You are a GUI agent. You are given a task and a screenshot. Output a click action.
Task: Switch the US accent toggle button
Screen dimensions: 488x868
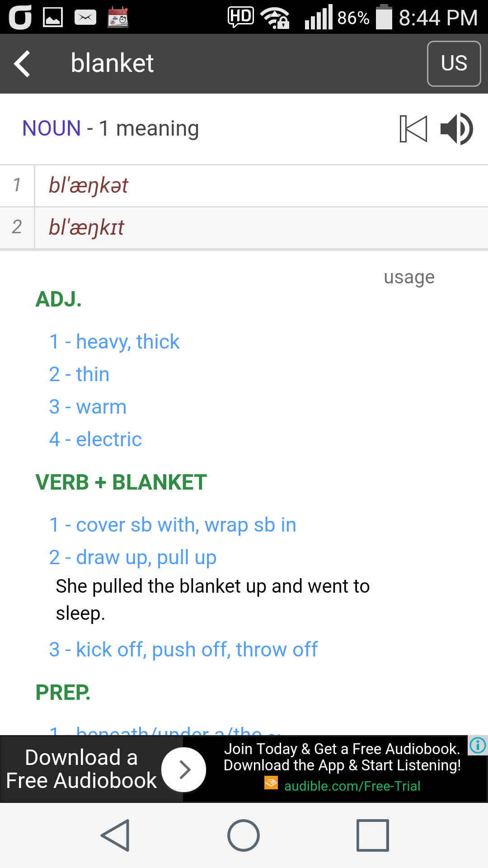point(454,64)
